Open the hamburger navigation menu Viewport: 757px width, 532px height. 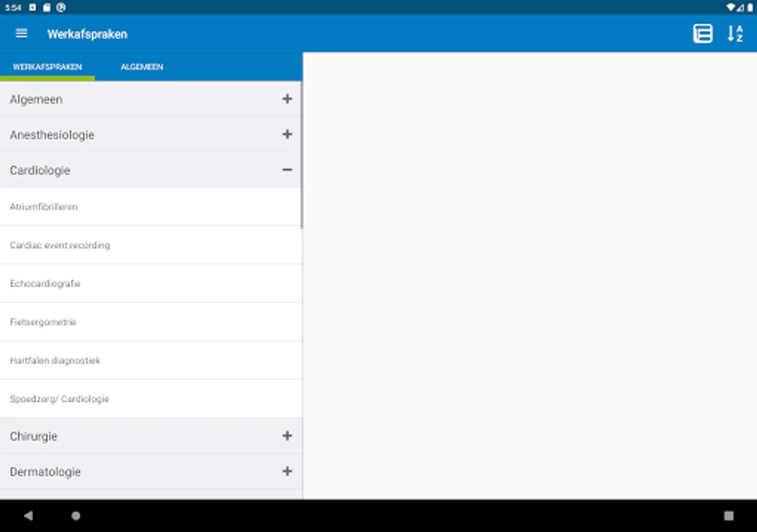click(21, 34)
